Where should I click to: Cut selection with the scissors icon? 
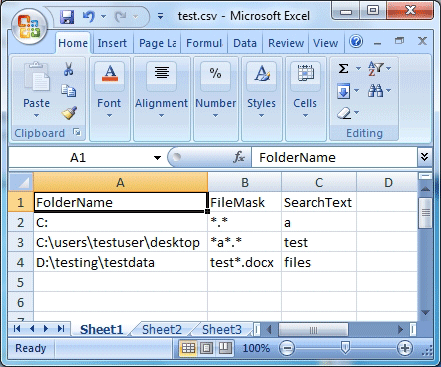click(x=69, y=69)
